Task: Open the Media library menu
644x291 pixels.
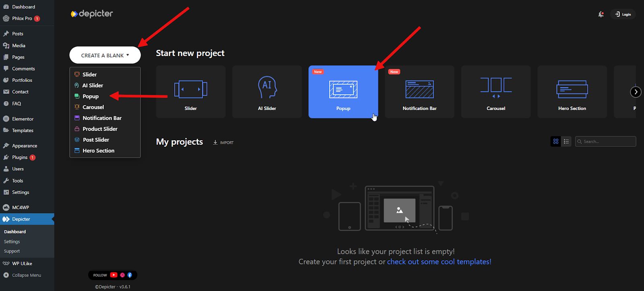Action: 27,46
